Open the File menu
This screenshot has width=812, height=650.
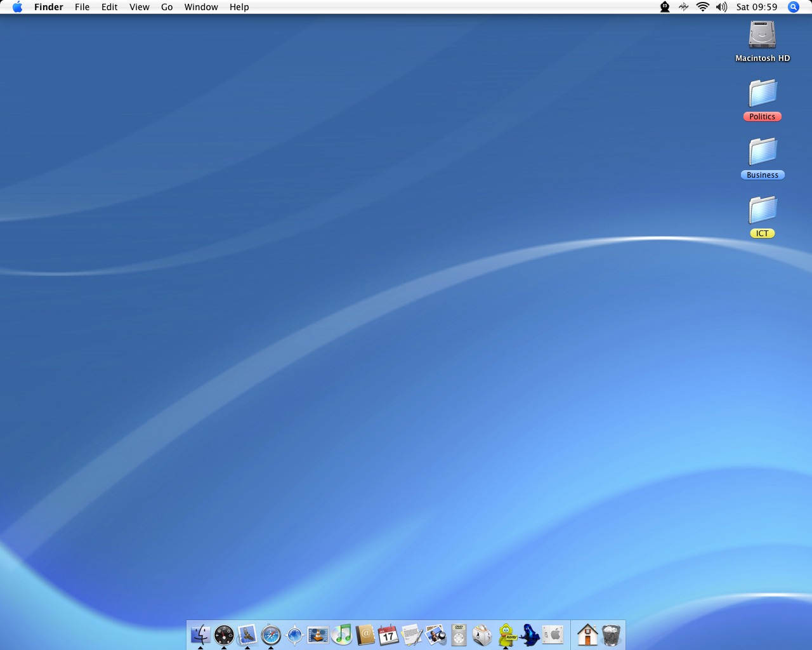(x=82, y=7)
